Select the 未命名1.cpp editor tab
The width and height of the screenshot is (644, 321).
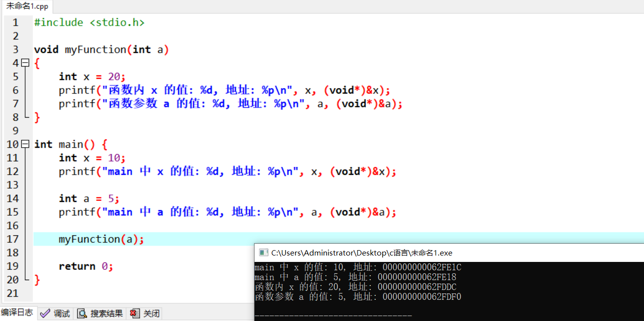pyautogui.click(x=27, y=6)
